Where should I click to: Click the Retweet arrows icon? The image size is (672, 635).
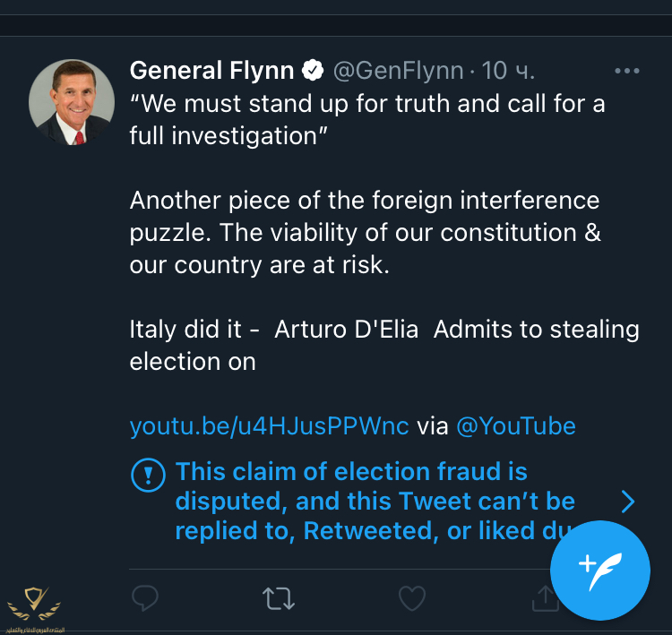click(x=279, y=598)
